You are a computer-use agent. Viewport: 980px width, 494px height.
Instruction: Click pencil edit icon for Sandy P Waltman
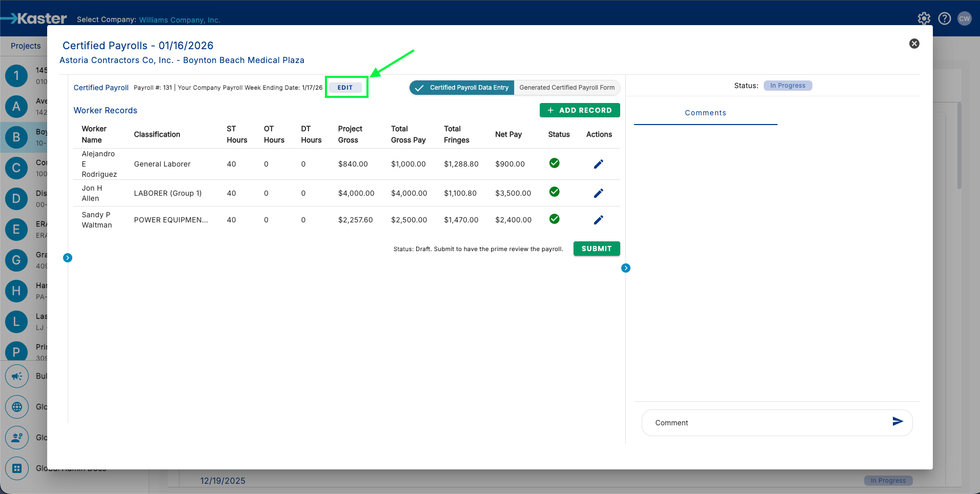598,220
